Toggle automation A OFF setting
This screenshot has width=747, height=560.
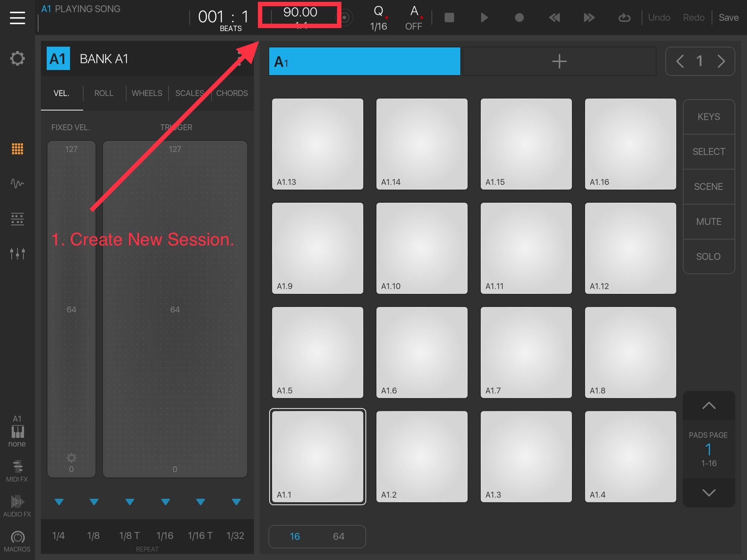pyautogui.click(x=414, y=17)
